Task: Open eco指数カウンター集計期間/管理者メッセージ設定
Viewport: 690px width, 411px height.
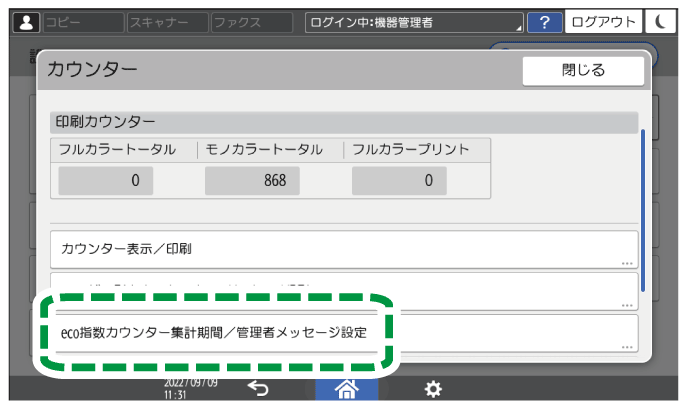Action: (344, 333)
